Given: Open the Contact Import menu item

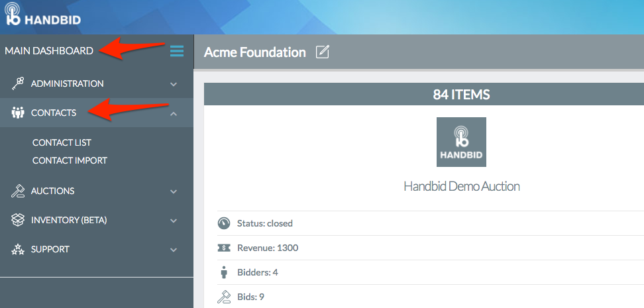Looking at the screenshot, I should (70, 160).
